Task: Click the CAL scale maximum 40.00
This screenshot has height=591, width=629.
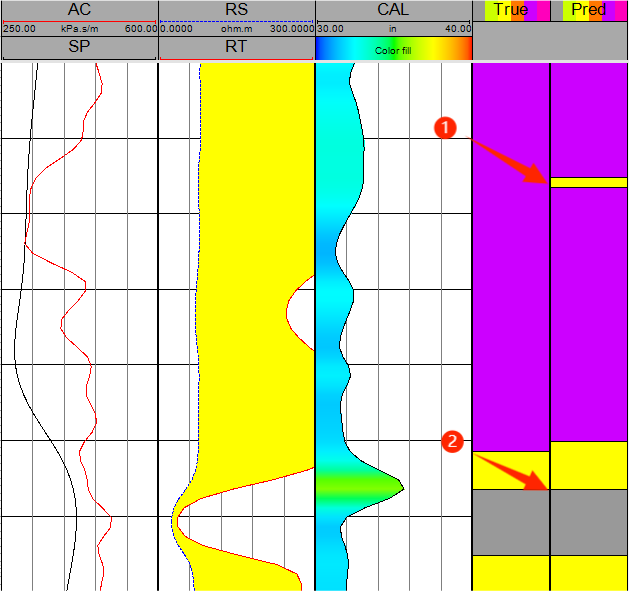Action: [457, 28]
